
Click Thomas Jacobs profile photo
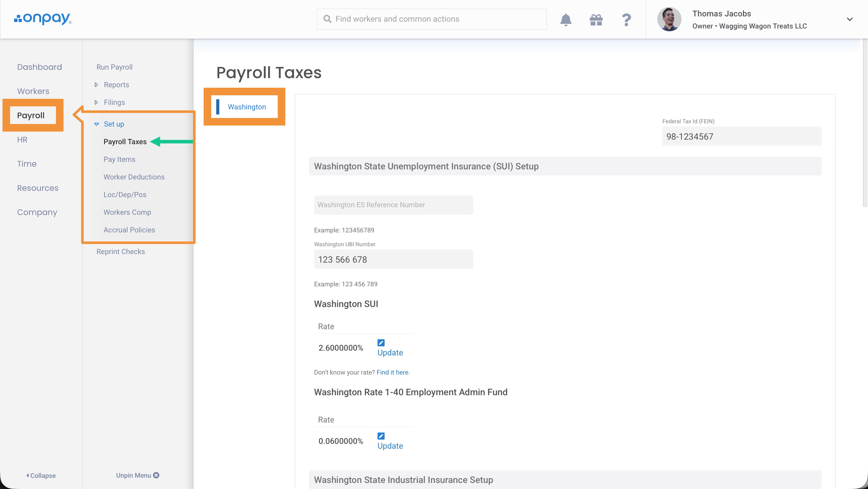coord(669,19)
